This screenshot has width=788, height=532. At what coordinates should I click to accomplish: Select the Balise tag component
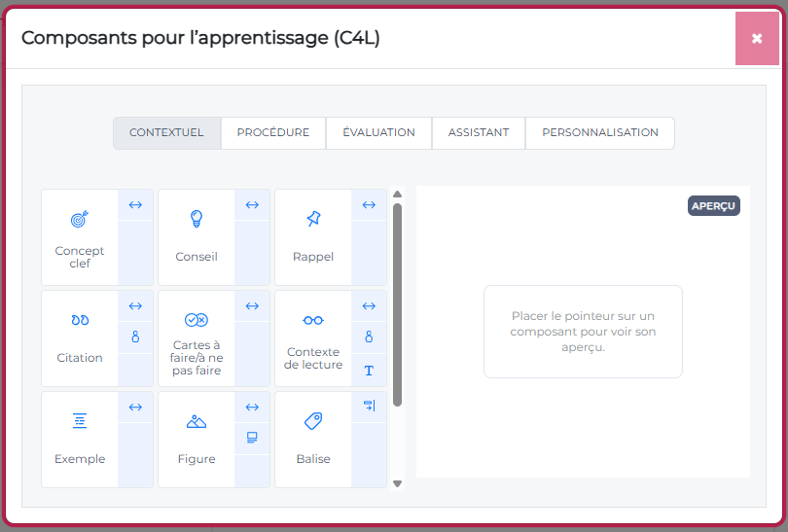pyautogui.click(x=313, y=440)
